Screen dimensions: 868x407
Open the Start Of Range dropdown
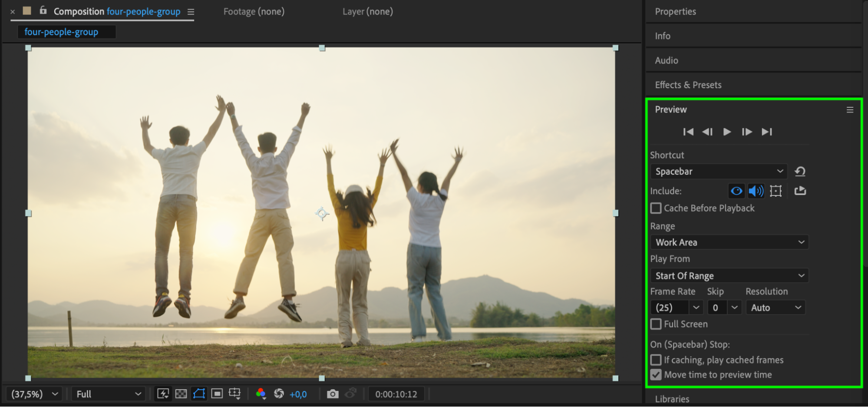(729, 276)
